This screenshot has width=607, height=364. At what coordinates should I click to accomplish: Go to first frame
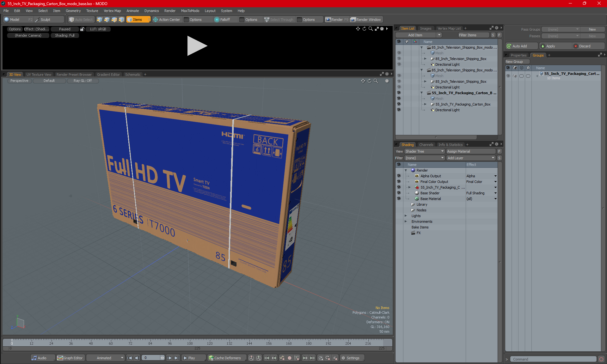(x=129, y=358)
